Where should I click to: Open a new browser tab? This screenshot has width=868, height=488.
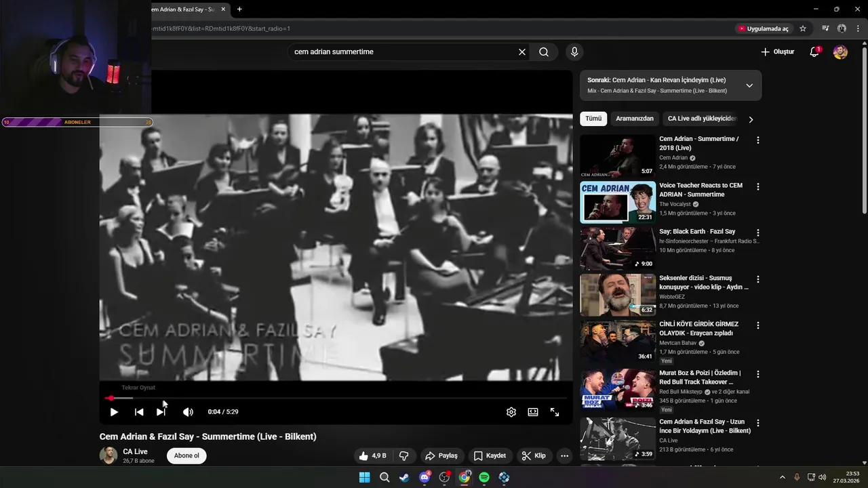[x=239, y=9]
